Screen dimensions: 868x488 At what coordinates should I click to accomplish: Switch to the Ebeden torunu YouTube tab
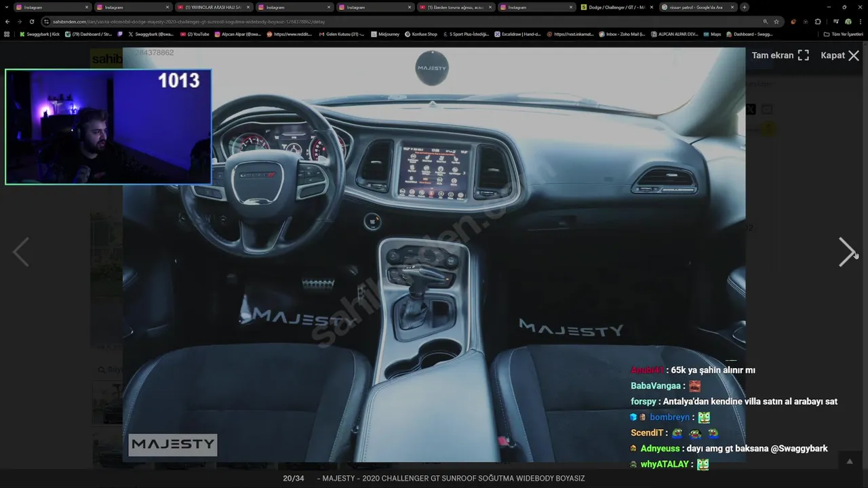(456, 7)
